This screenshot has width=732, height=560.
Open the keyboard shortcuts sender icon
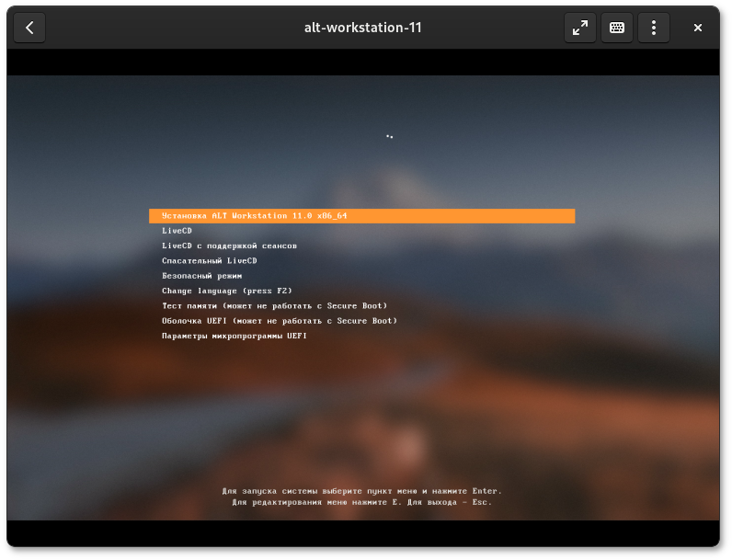[x=616, y=28]
